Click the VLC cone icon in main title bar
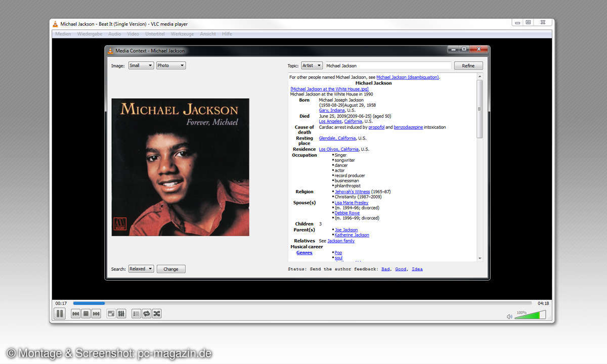607x364 pixels. (56, 24)
